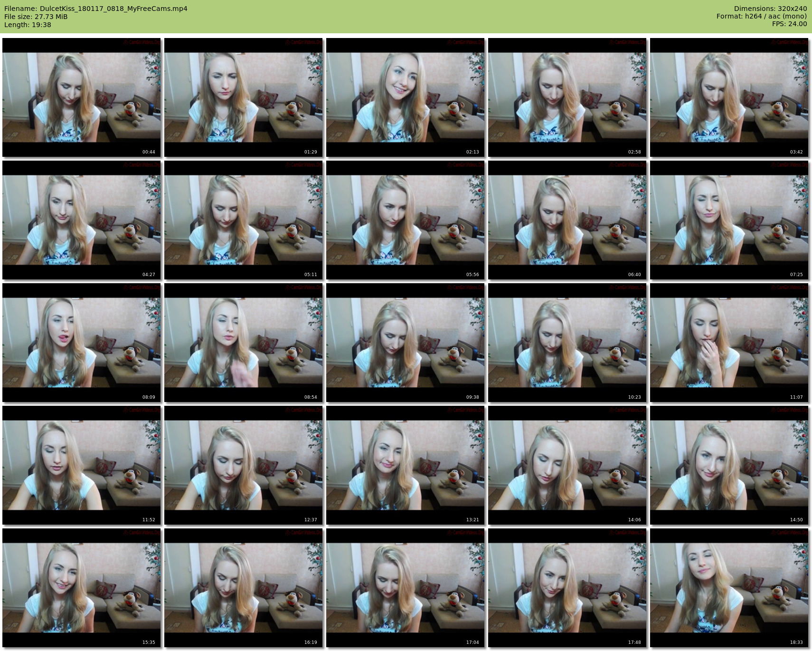The width and height of the screenshot is (812, 651).
Task: Open the thumbnail timestamped 00:44
Action: coord(82,97)
